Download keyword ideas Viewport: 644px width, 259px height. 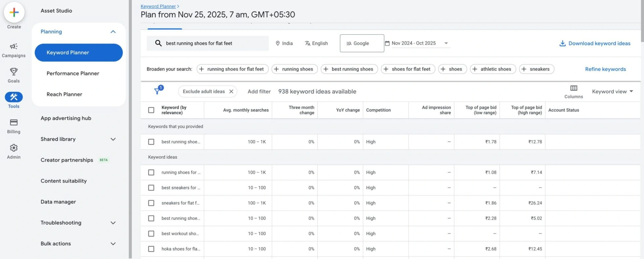tap(595, 44)
